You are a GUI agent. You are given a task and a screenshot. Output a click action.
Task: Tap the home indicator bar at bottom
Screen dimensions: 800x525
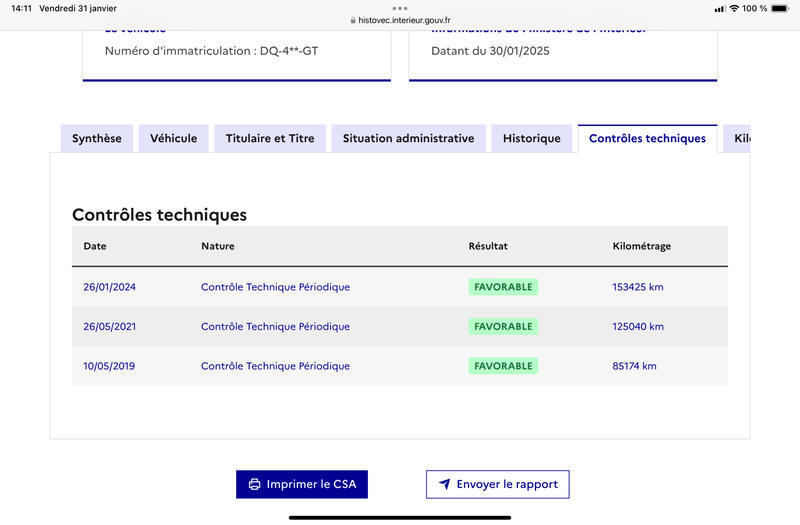400,517
